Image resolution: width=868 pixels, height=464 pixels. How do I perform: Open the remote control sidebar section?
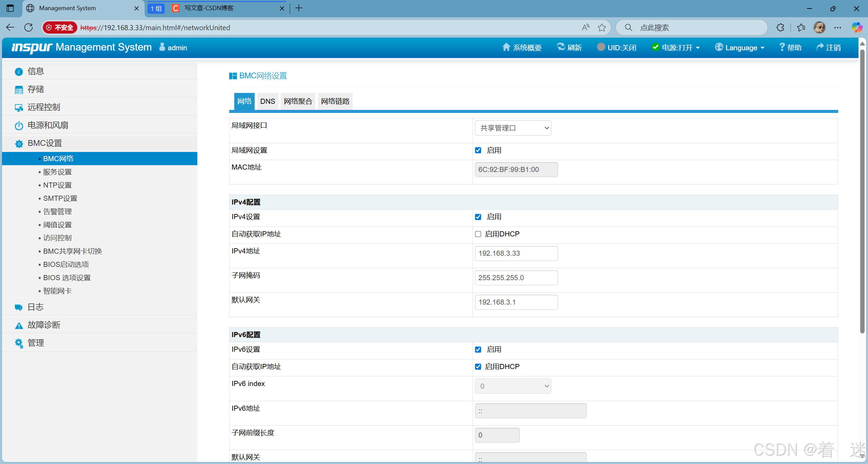click(44, 107)
